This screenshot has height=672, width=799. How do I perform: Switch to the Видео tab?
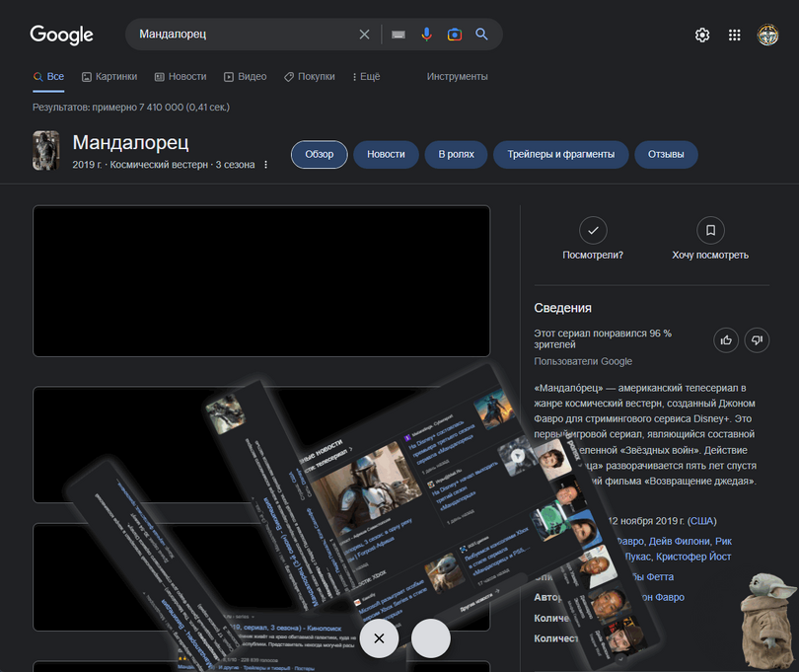pos(245,77)
